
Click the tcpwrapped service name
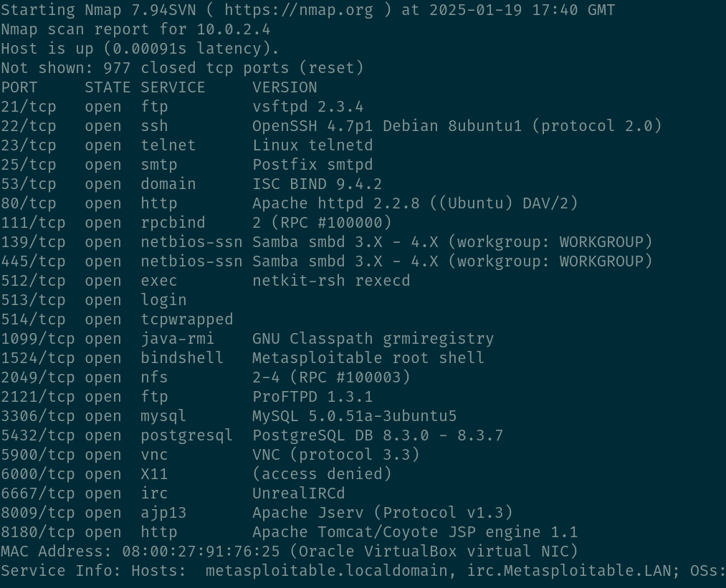[x=187, y=319]
